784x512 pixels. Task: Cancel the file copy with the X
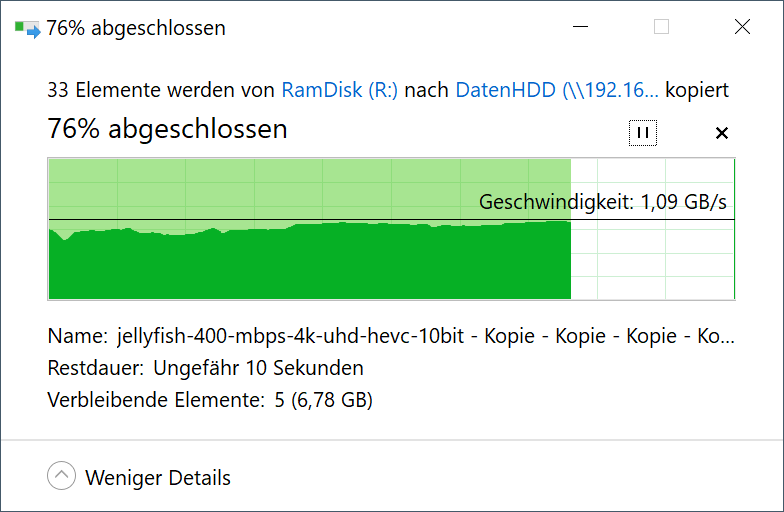click(x=722, y=132)
